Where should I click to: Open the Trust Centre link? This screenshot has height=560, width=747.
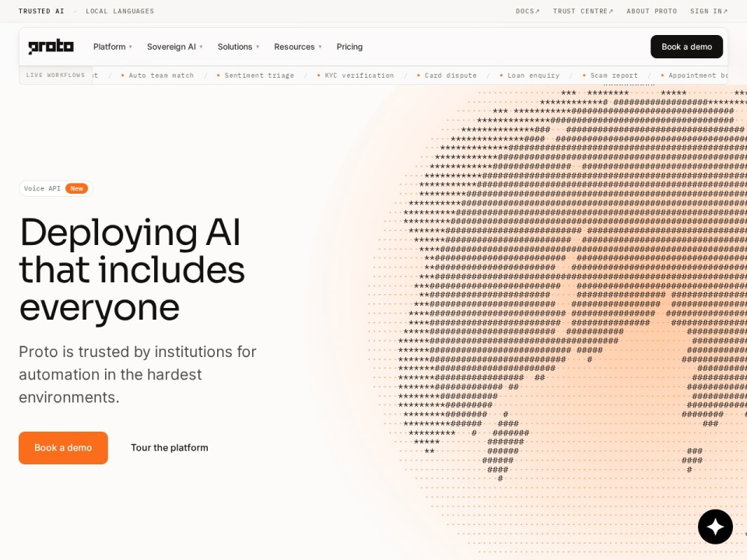(583, 11)
